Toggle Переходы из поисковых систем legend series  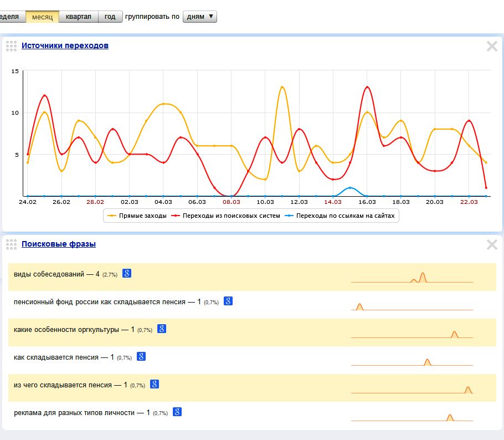click(225, 216)
